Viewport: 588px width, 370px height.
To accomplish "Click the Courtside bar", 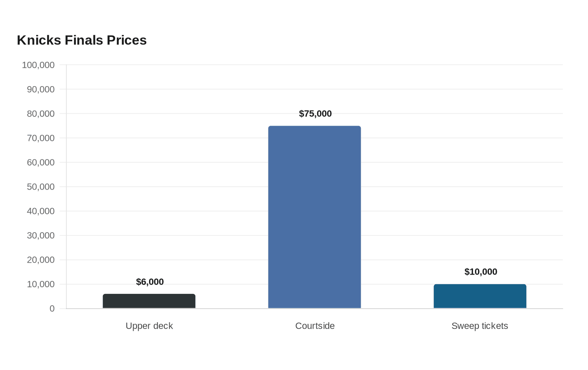I will pos(315,217).
